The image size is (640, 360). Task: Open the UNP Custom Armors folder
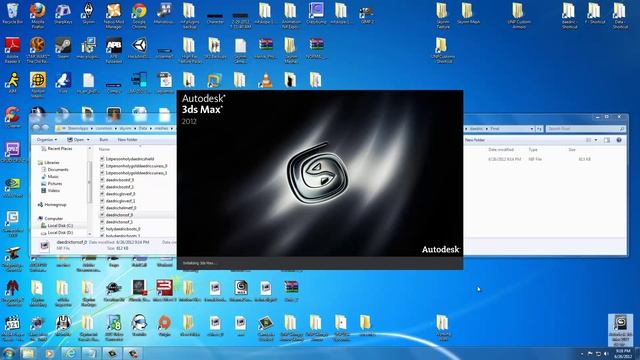[519, 15]
